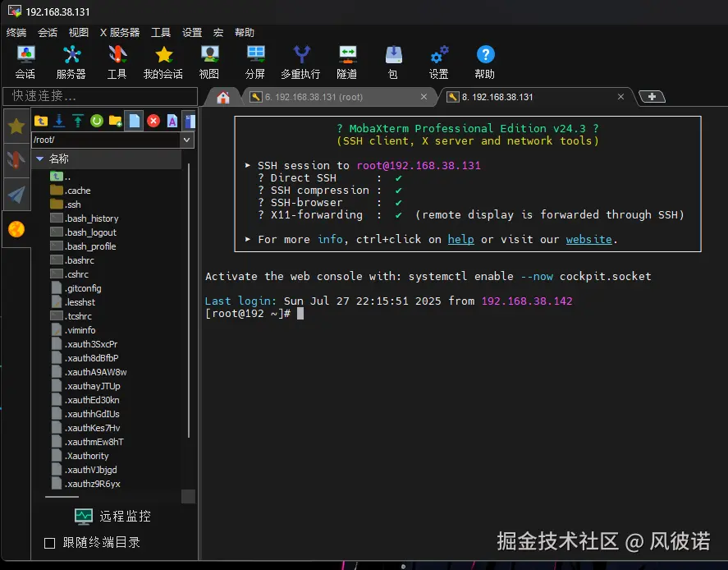This screenshot has height=570, width=728.
Task: Open the X 服务器 menu
Action: [x=120, y=33]
